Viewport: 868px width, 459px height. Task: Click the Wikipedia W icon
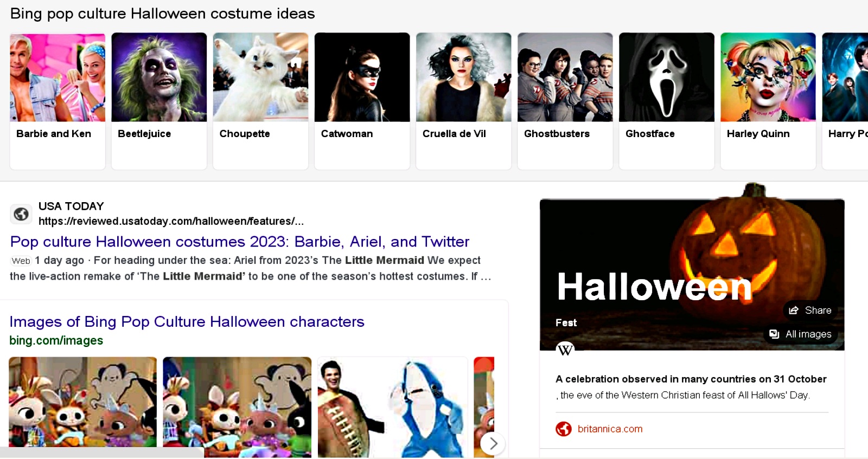click(565, 350)
